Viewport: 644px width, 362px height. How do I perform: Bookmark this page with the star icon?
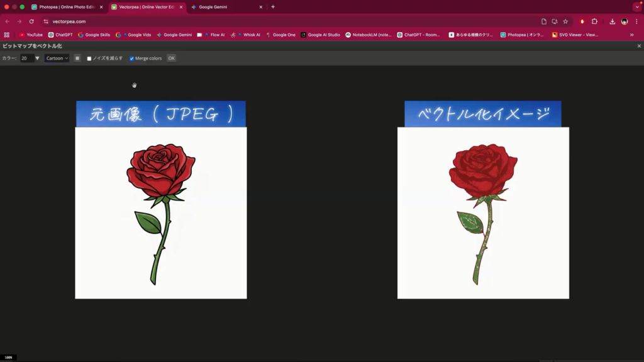tap(565, 21)
